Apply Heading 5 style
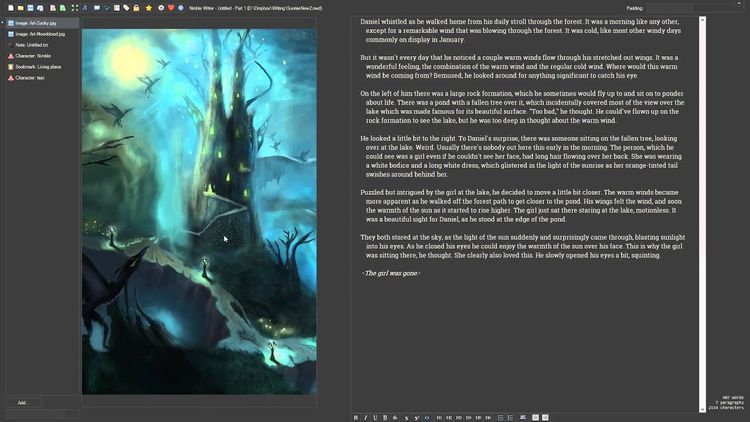 [478, 418]
